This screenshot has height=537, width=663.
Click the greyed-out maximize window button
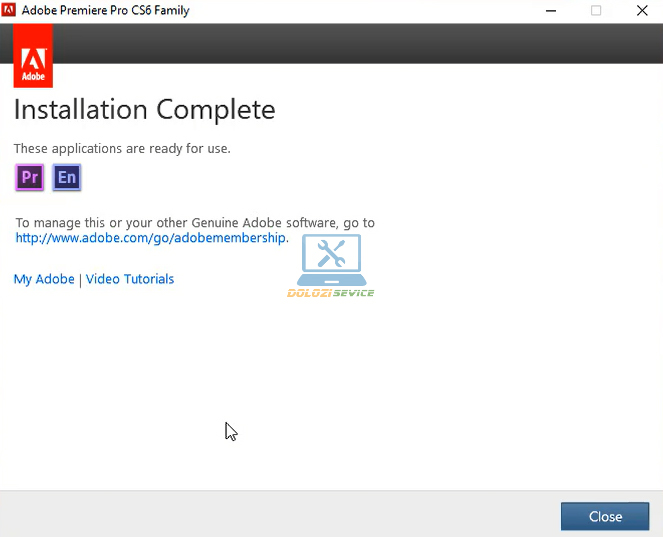[596, 11]
